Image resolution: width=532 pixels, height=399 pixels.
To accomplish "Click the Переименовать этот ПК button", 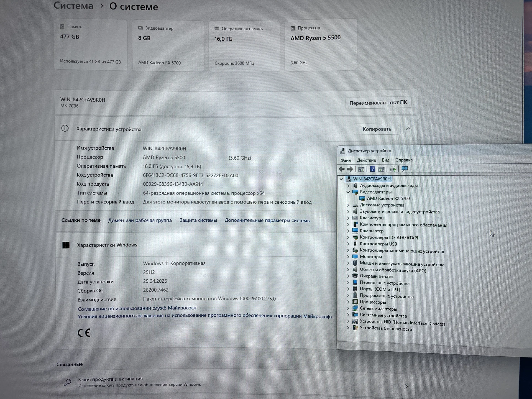I will tap(378, 103).
